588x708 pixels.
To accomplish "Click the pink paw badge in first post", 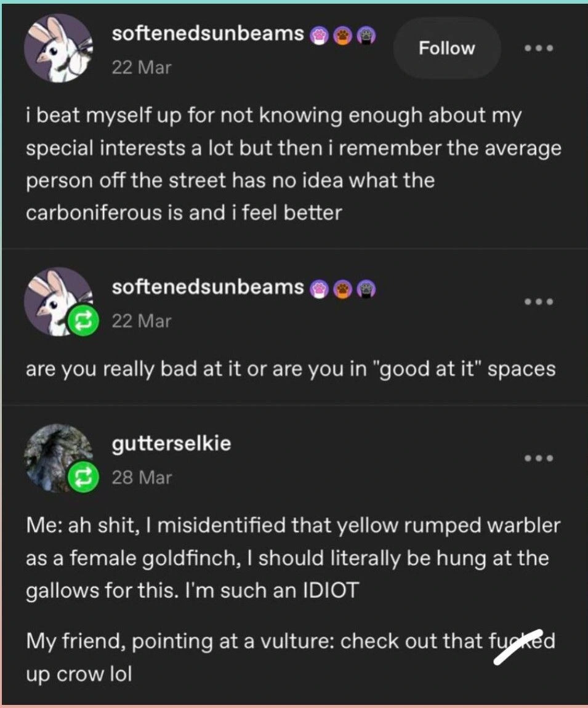I will pyautogui.click(x=320, y=35).
